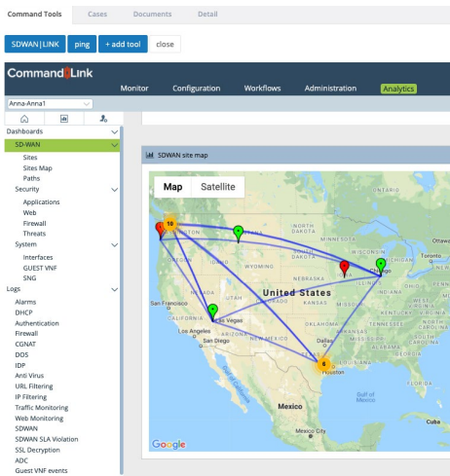The height and width of the screenshot is (476, 450).
Task: Open CGNAT logs
Action: (x=25, y=345)
